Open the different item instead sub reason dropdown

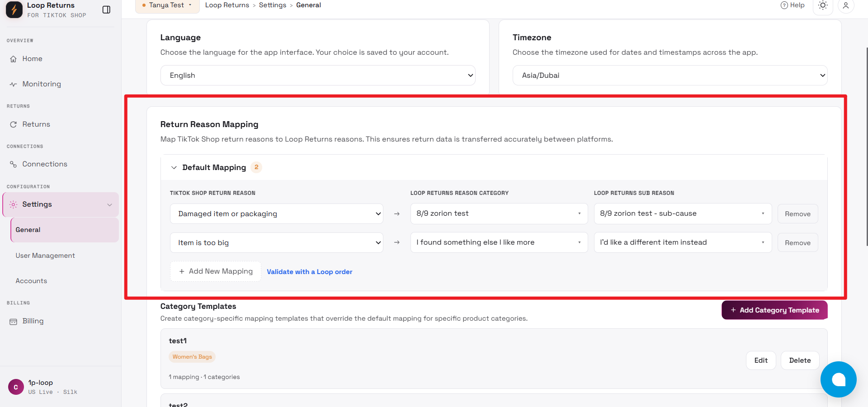pyautogui.click(x=683, y=242)
